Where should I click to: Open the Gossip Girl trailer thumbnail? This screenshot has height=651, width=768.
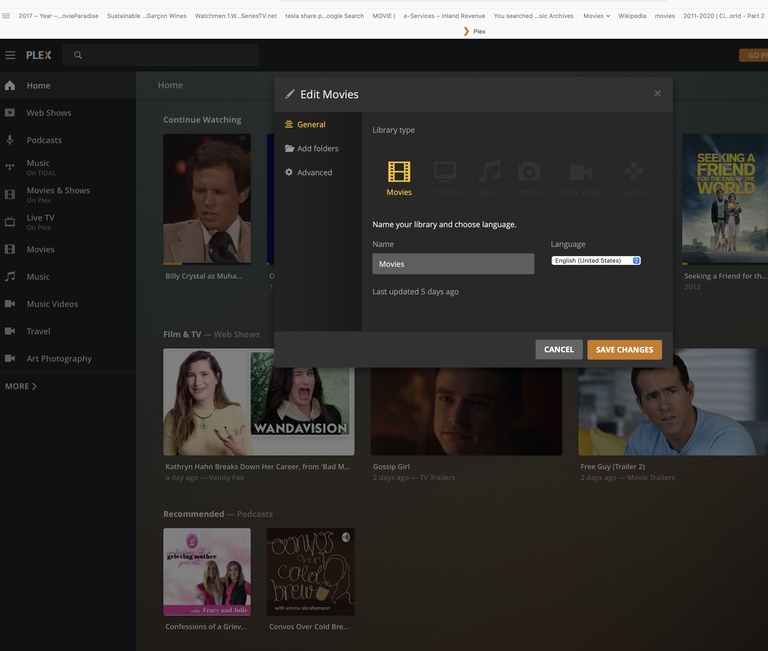[x=466, y=410]
